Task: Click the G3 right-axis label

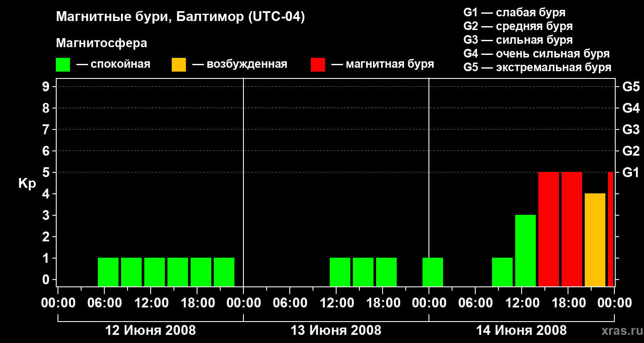Action: (631, 129)
